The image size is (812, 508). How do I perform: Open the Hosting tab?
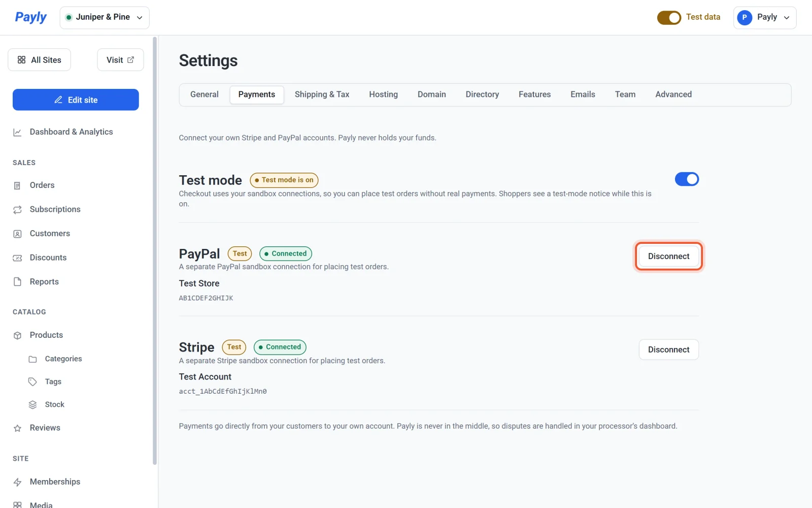click(x=383, y=94)
